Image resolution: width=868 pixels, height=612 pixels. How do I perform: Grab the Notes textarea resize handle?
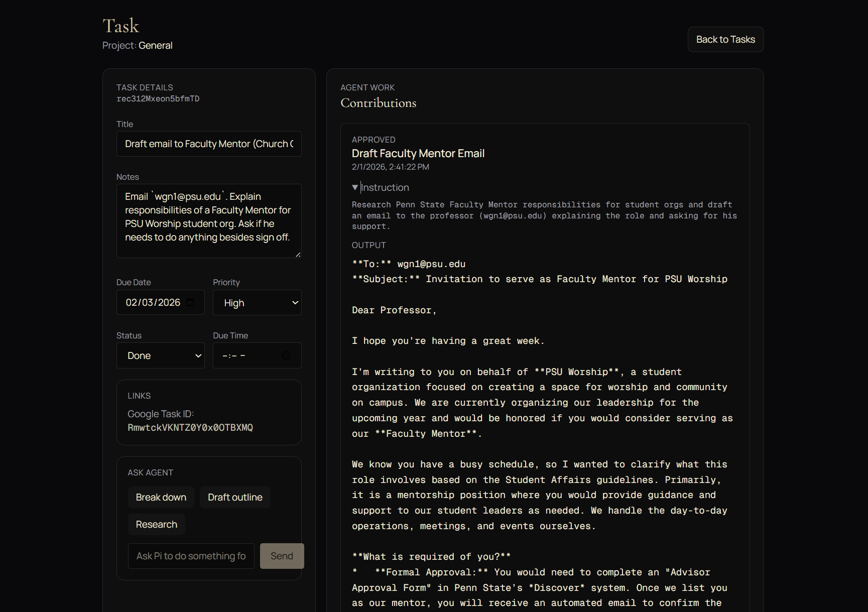click(x=298, y=255)
